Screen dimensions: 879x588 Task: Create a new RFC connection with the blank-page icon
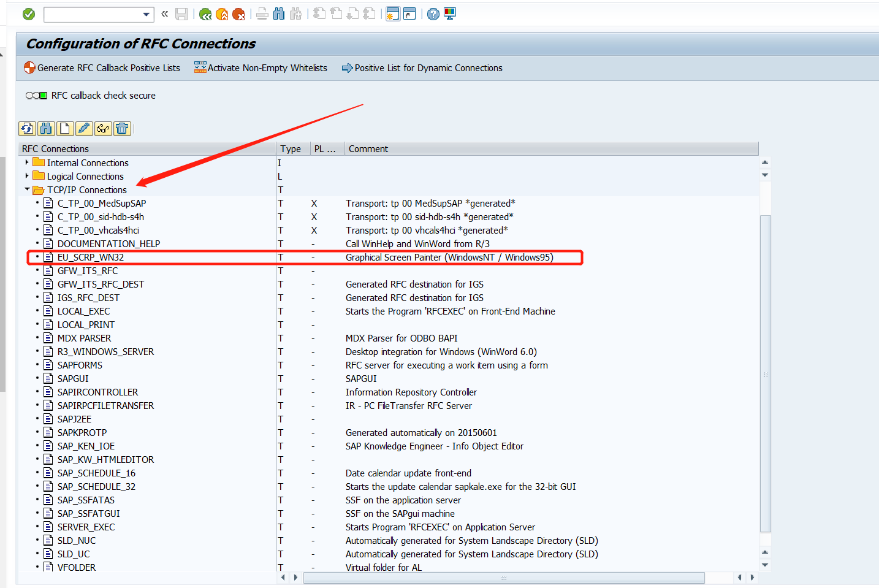64,129
